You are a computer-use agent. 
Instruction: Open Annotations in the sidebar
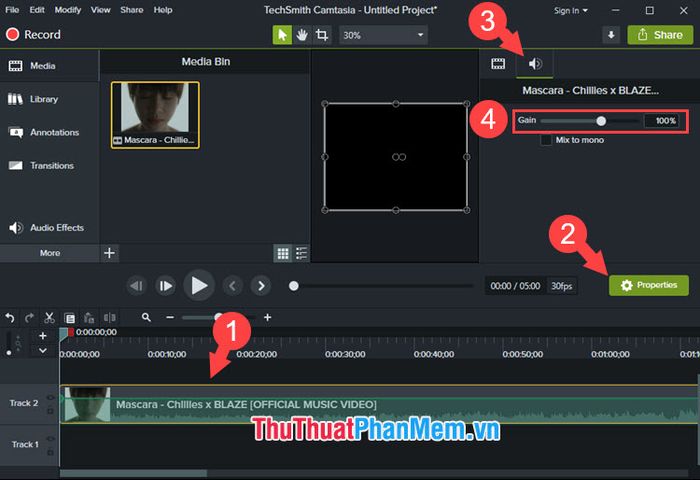49,132
